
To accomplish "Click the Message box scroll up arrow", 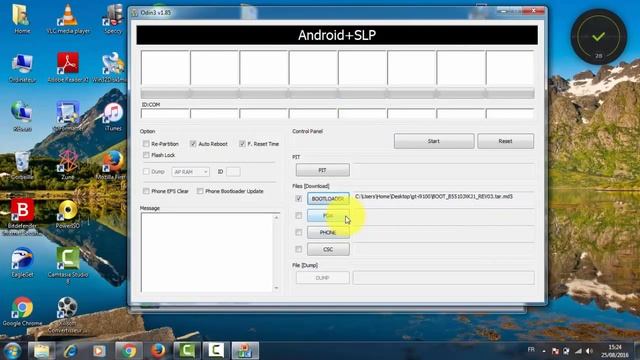I will (276, 218).
